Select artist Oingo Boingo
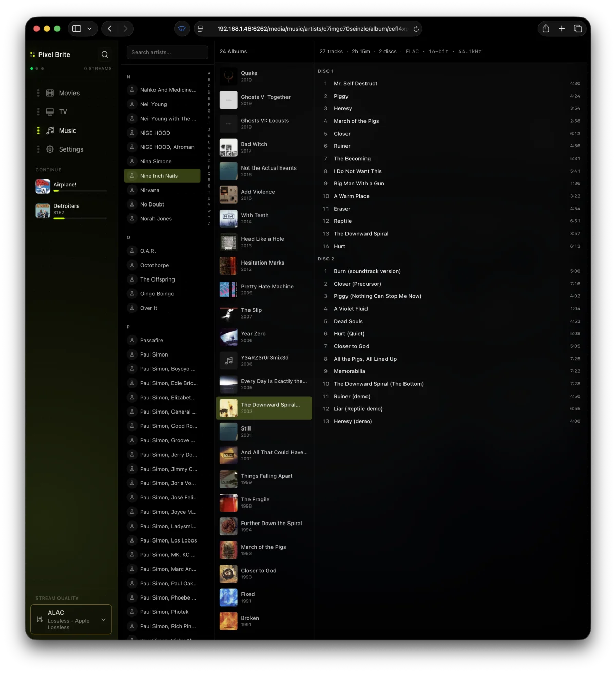The width and height of the screenshot is (616, 673). pos(162,294)
